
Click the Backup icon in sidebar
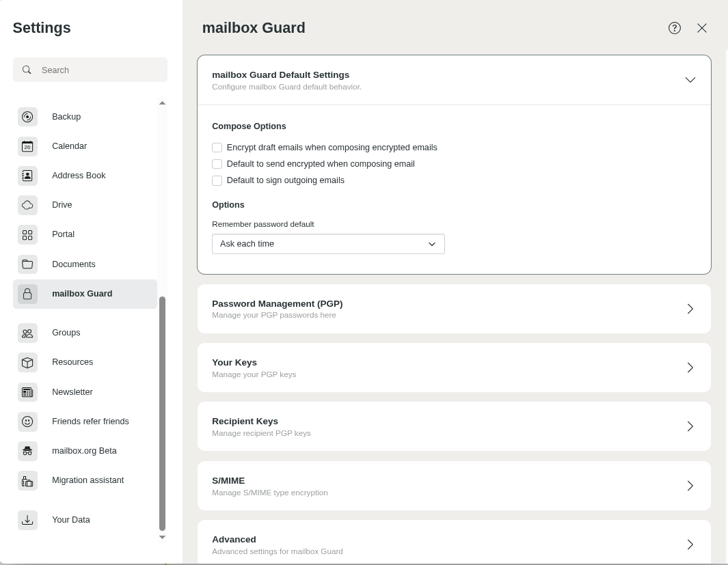[x=27, y=117]
